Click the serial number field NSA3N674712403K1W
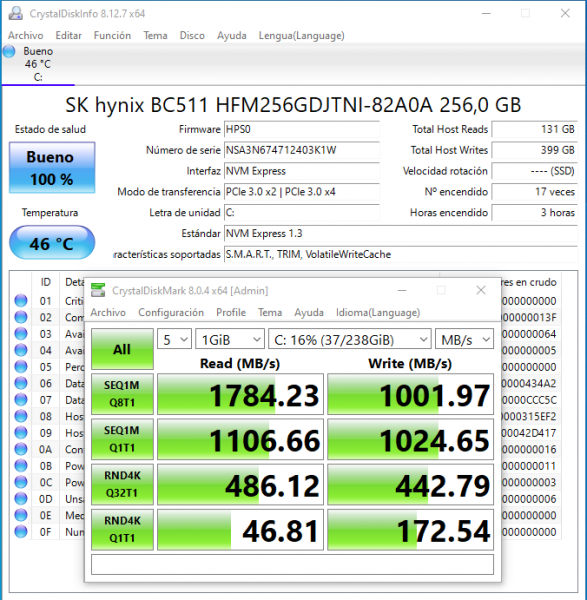The height and width of the screenshot is (600, 587). pyautogui.click(x=302, y=150)
